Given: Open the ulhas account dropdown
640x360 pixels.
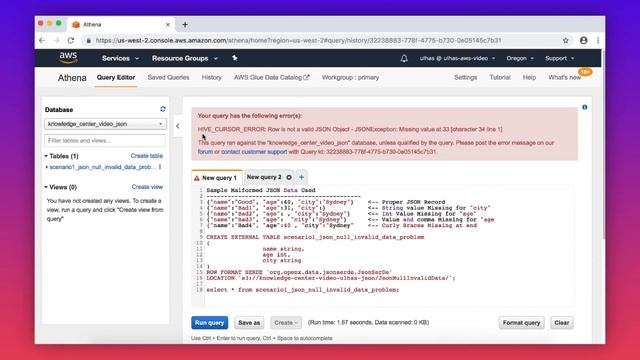Looking at the screenshot, I should tap(457, 58).
